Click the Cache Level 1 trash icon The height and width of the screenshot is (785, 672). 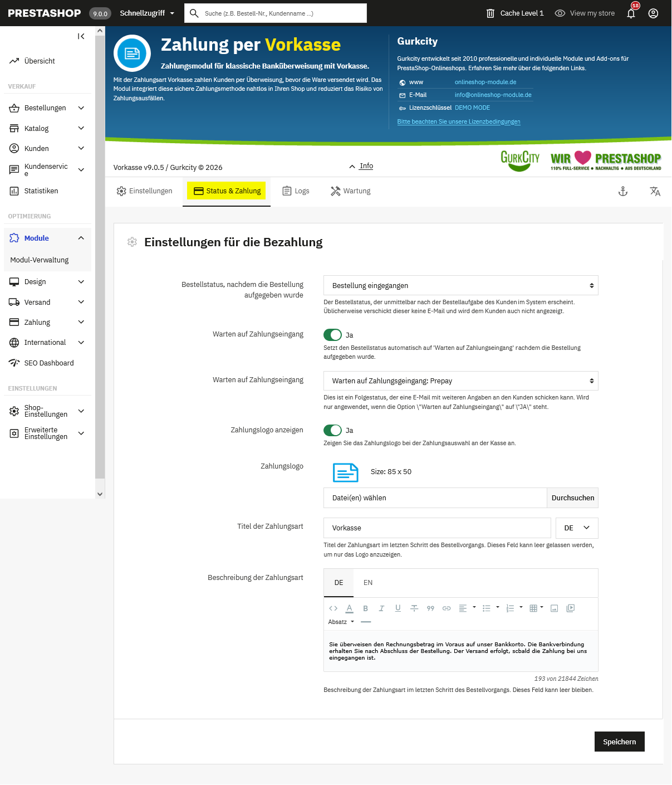(x=490, y=13)
